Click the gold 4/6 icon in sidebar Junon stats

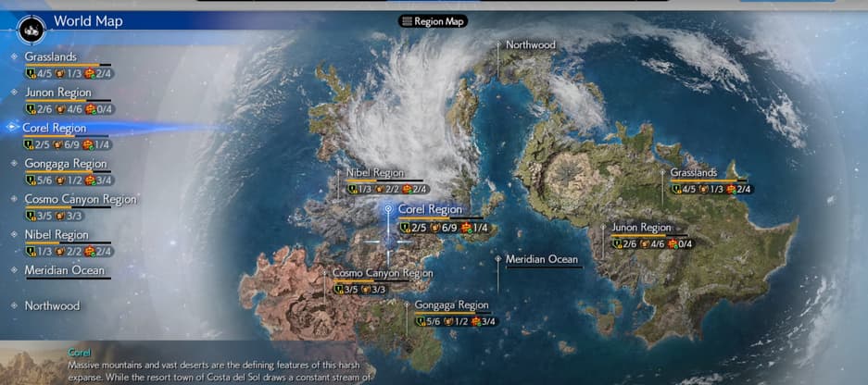click(x=59, y=109)
